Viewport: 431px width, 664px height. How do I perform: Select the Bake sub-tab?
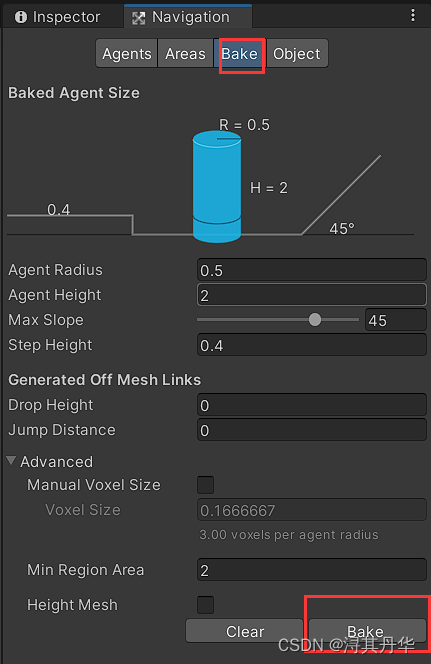pyautogui.click(x=240, y=53)
